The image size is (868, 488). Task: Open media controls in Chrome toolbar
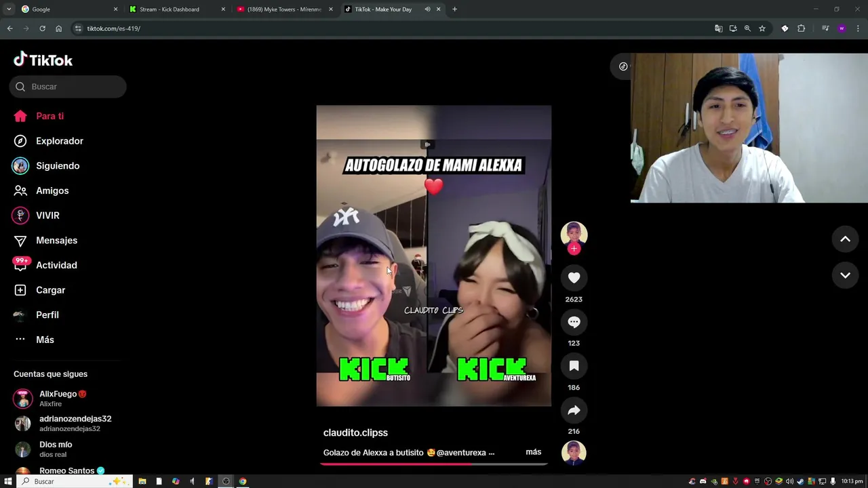(x=825, y=28)
